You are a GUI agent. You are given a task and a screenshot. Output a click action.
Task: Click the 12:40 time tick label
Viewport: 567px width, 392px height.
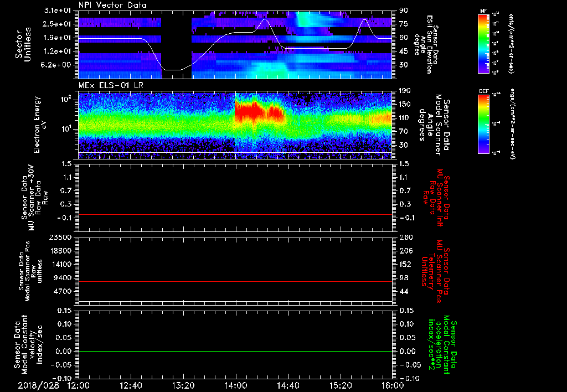tap(131, 385)
